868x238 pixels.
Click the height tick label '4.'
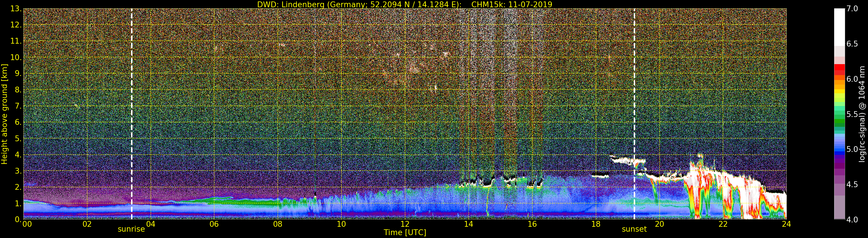tap(18, 155)
